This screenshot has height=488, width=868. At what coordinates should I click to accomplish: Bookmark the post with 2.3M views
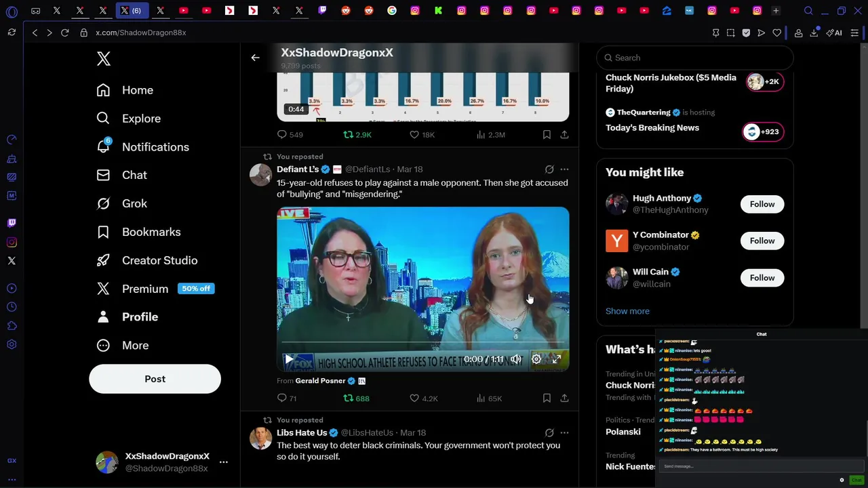(x=547, y=135)
